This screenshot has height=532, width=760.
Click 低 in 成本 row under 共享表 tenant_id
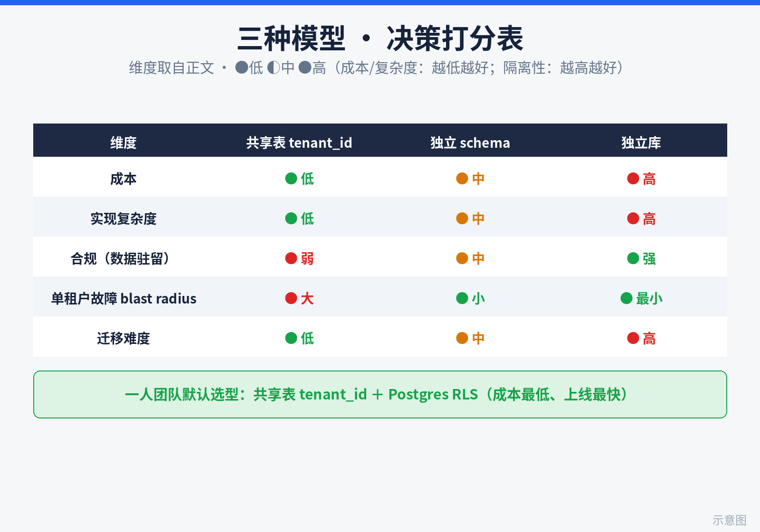click(299, 179)
